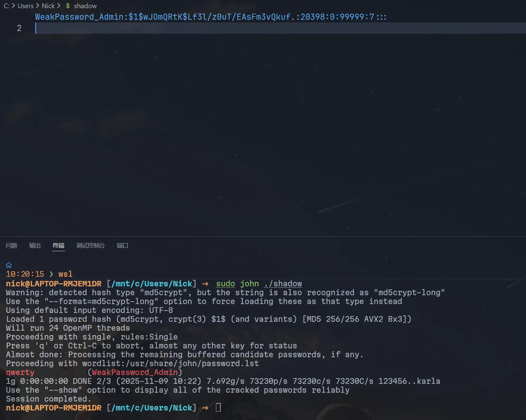Select the 终端 (Terminal) tab
Image resolution: width=526 pixels, height=420 pixels.
coord(58,245)
